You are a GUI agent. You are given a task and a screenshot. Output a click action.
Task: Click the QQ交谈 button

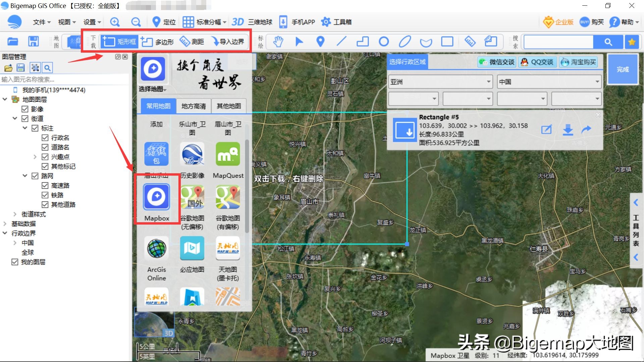538,62
